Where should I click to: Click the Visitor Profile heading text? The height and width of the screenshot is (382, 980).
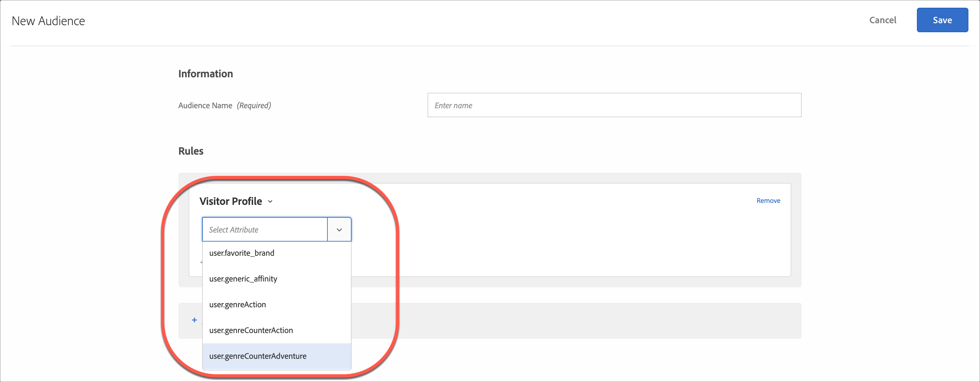(231, 201)
